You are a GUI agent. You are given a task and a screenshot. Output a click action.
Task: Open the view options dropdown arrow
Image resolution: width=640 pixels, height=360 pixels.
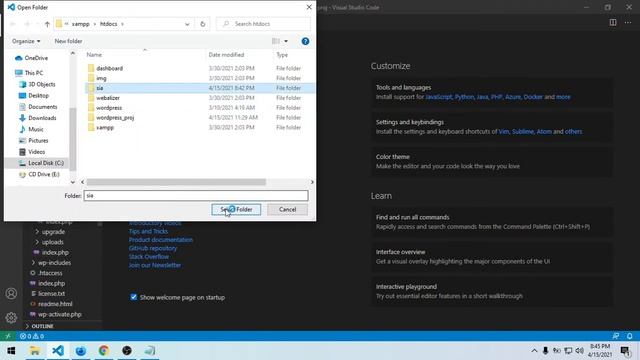[x=286, y=41]
